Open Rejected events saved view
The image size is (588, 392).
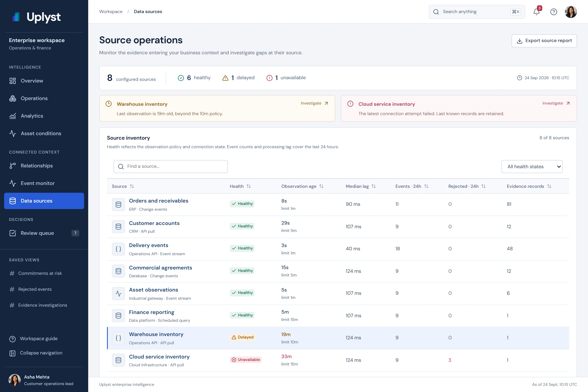[44, 289]
